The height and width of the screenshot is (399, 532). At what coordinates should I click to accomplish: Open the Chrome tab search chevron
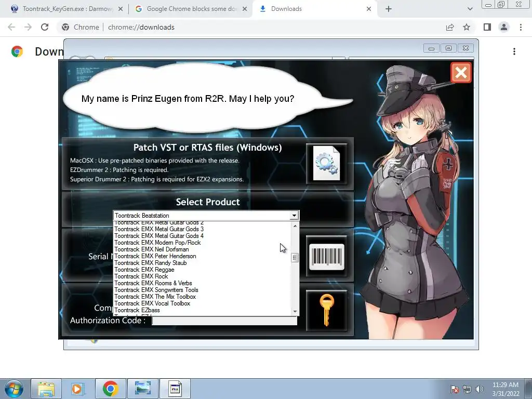coord(470,9)
